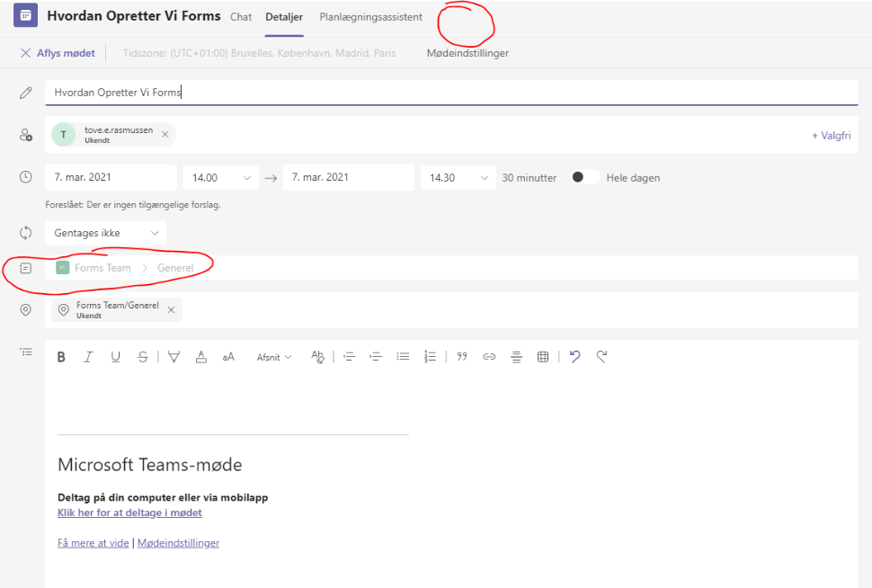
Task: Click the Klik her for at deltage link
Action: [129, 512]
